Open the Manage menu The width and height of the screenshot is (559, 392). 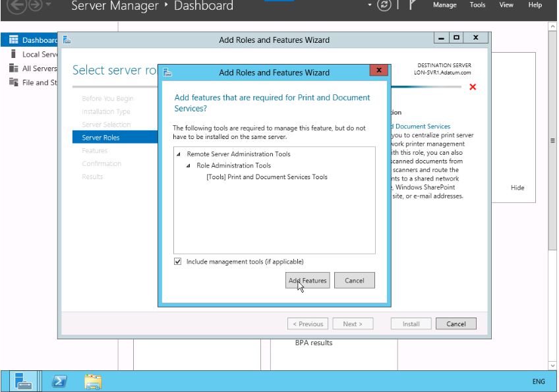click(444, 5)
